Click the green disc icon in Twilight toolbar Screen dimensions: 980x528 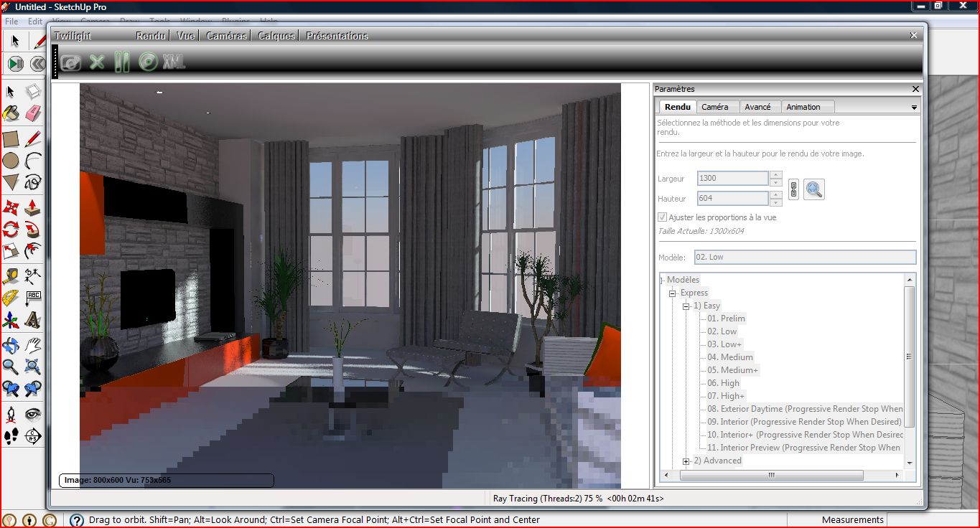point(148,62)
